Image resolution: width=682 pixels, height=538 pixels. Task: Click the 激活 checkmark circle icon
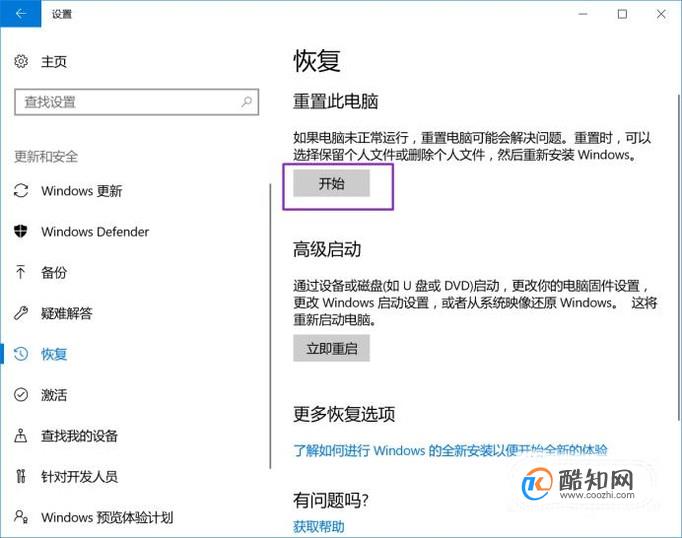click(x=21, y=394)
